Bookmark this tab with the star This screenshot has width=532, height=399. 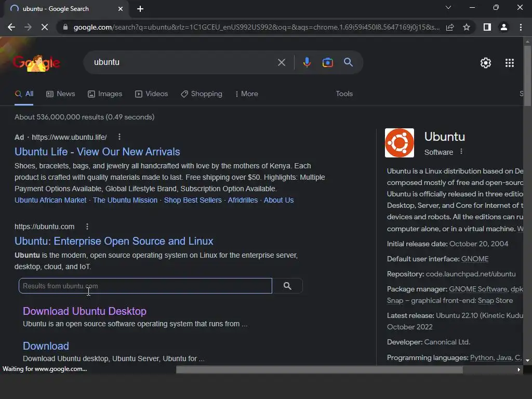[467, 27]
